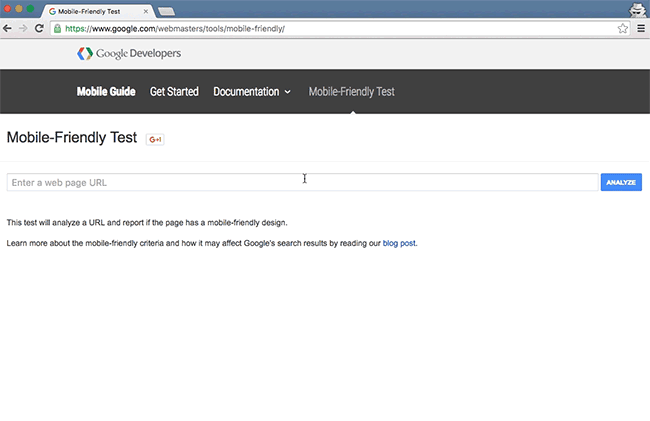This screenshot has width=650, height=421.
Task: Open a new browser tab
Action: [x=166, y=11]
